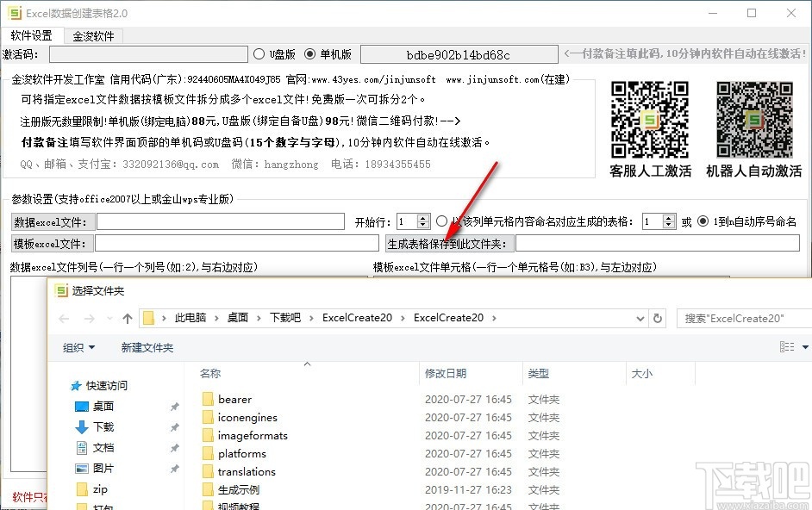Click the 快速访问 star icon in sidebar
The width and height of the screenshot is (812, 510).
[x=77, y=385]
